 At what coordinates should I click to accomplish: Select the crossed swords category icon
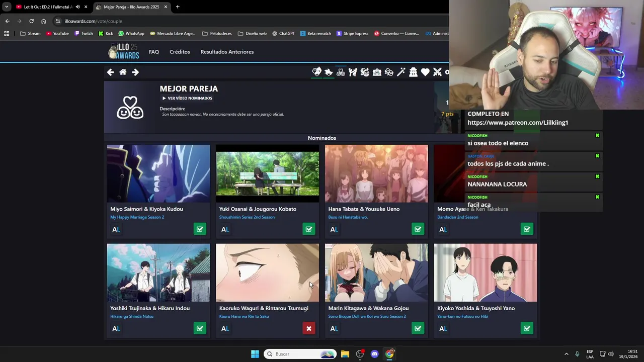pos(437,72)
